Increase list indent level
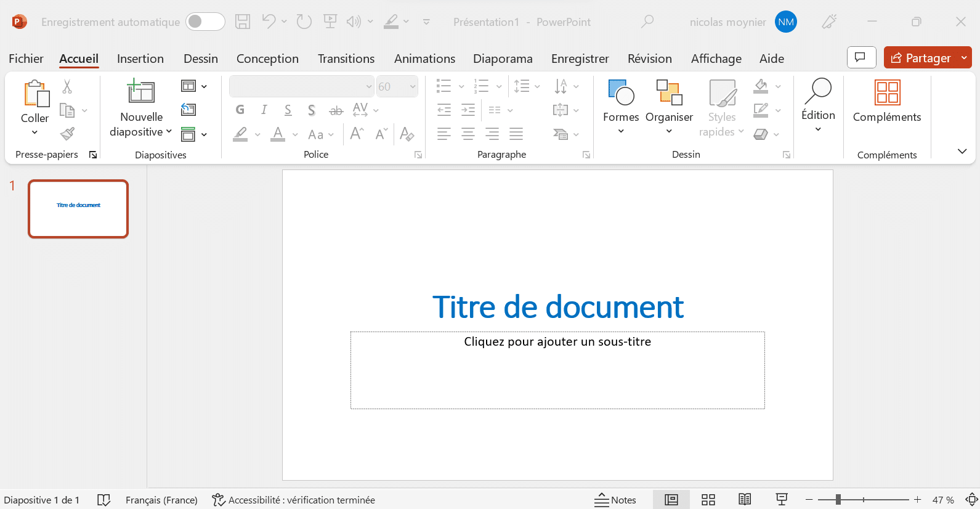Screen dimensions: 980x509 (468, 110)
